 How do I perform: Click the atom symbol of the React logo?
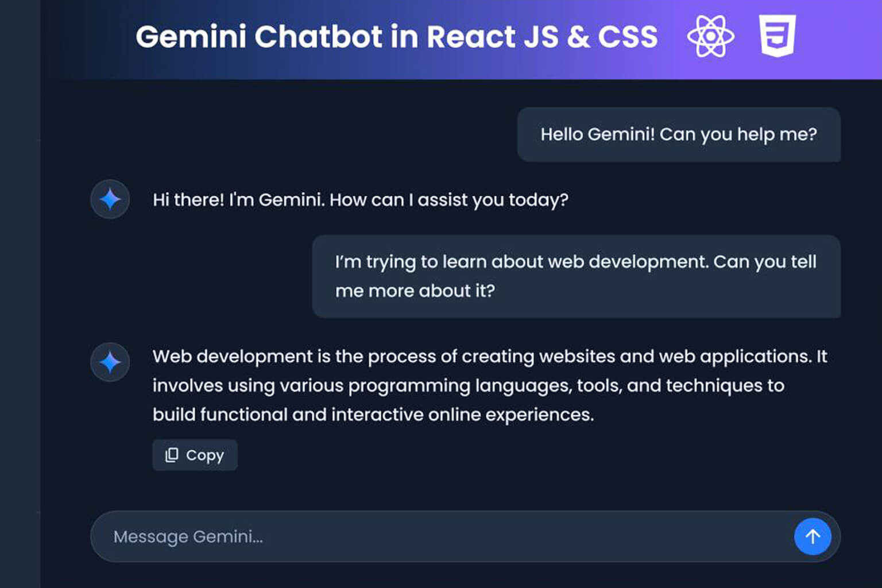pyautogui.click(x=712, y=36)
